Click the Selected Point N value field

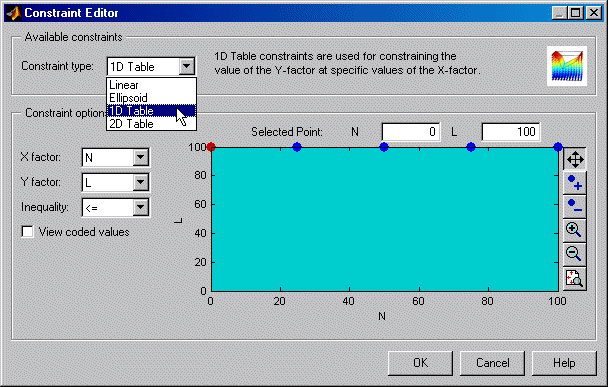(x=411, y=132)
